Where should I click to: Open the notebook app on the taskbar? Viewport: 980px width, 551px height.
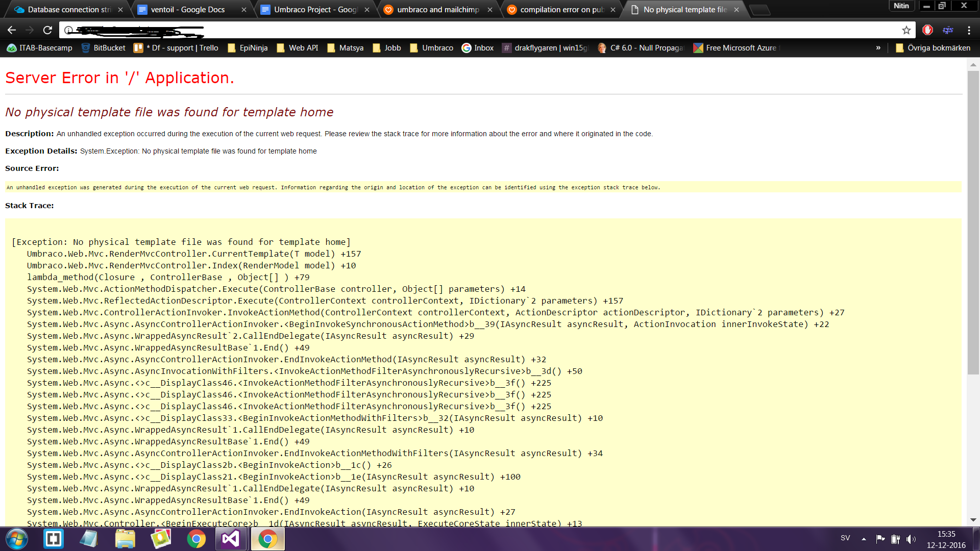click(89, 539)
